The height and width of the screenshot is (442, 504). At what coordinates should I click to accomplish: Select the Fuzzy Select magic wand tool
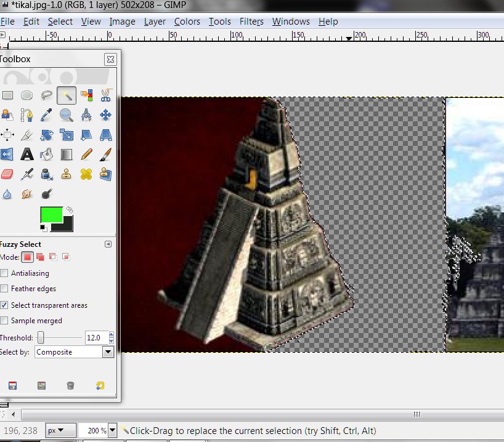click(x=67, y=95)
